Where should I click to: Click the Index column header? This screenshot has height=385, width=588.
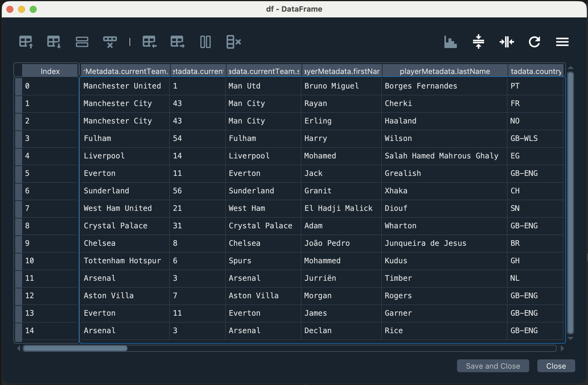point(50,71)
